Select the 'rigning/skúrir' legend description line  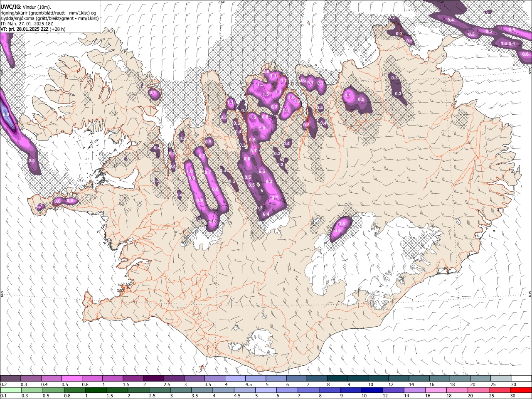(x=48, y=12)
